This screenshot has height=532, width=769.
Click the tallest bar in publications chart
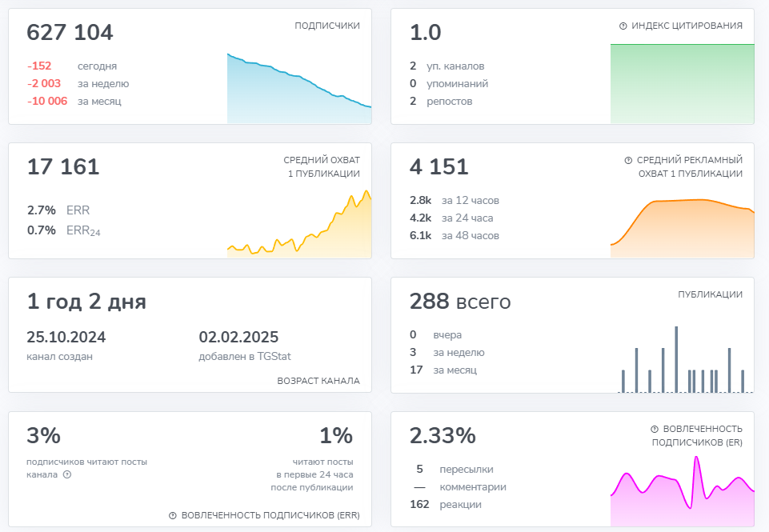coord(676,359)
